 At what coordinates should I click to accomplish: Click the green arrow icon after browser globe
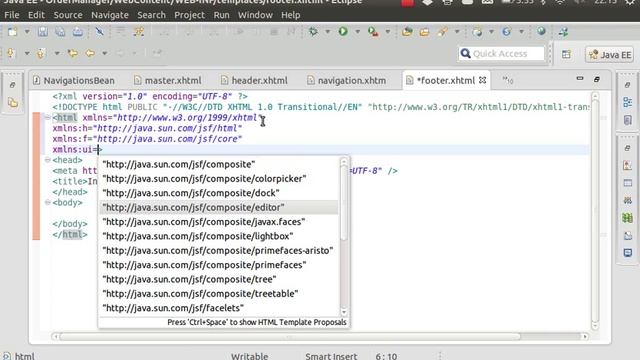pyautogui.click(x=563, y=32)
